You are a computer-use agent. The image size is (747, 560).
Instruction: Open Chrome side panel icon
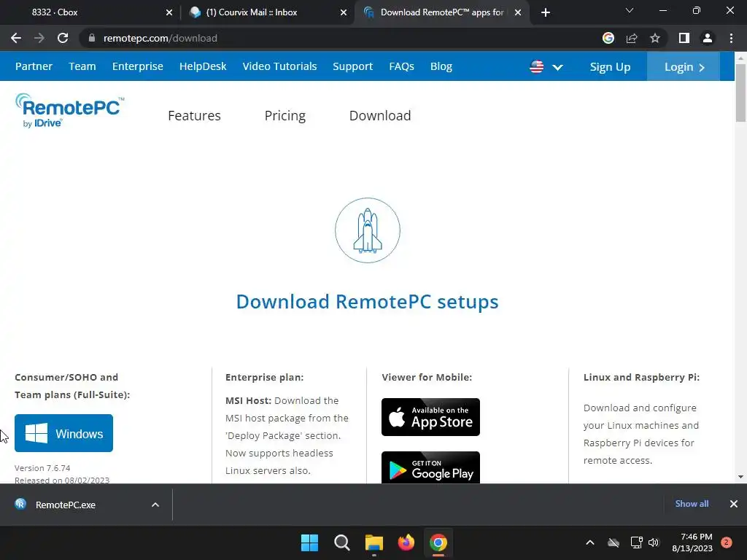coord(684,38)
